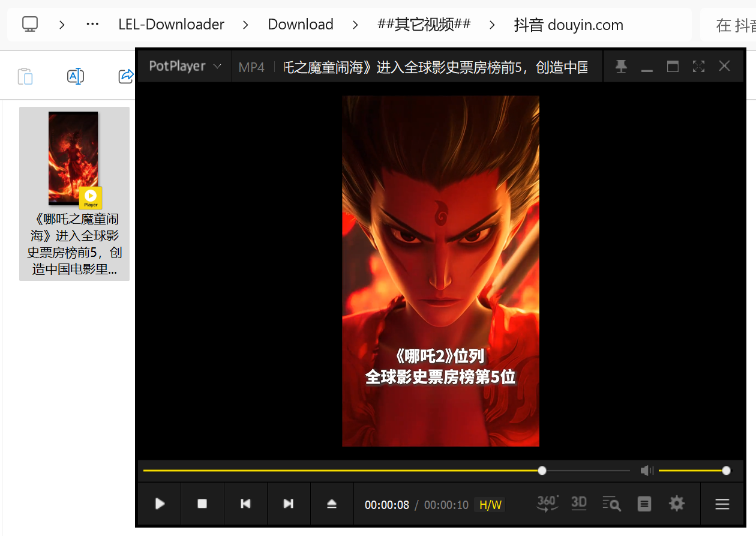Stop playback with the Stop button
The height and width of the screenshot is (536, 756).
202,504
